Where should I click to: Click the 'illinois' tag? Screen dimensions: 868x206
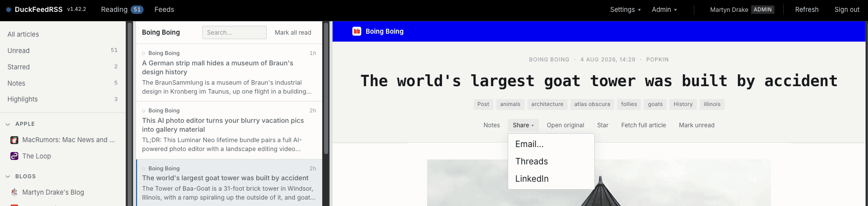click(x=712, y=104)
